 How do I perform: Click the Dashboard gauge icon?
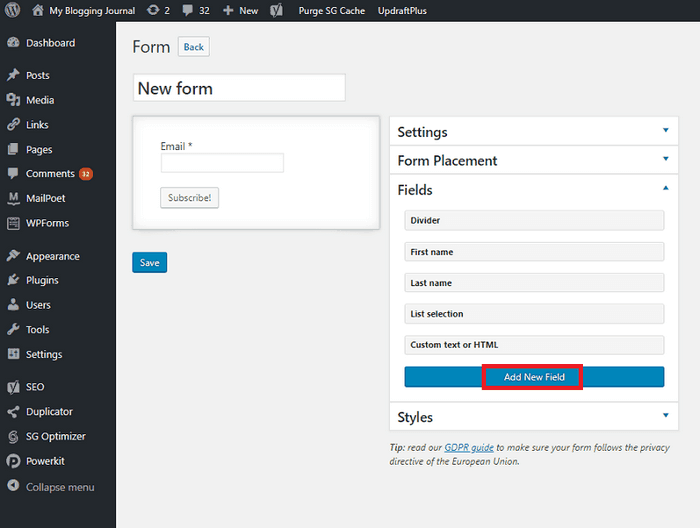(x=13, y=43)
